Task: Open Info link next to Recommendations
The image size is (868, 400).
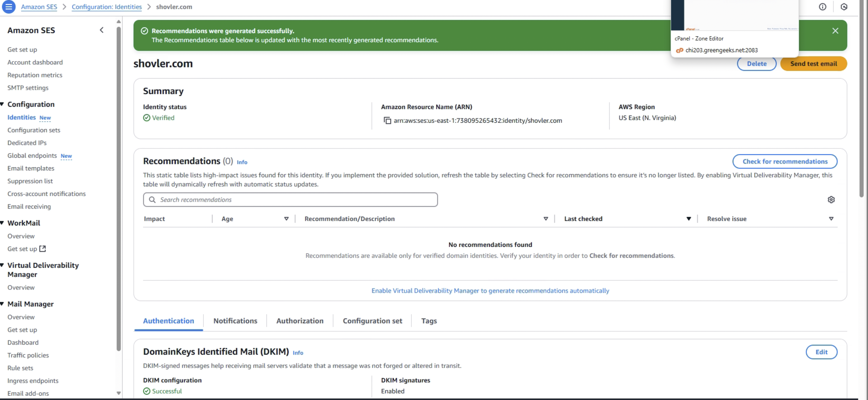Action: pyautogui.click(x=242, y=162)
